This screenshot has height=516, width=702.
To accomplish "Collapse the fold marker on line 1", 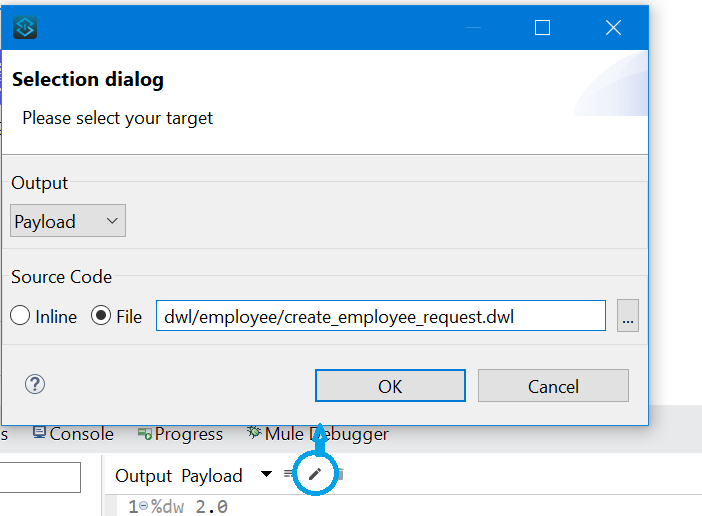I will pos(143,506).
